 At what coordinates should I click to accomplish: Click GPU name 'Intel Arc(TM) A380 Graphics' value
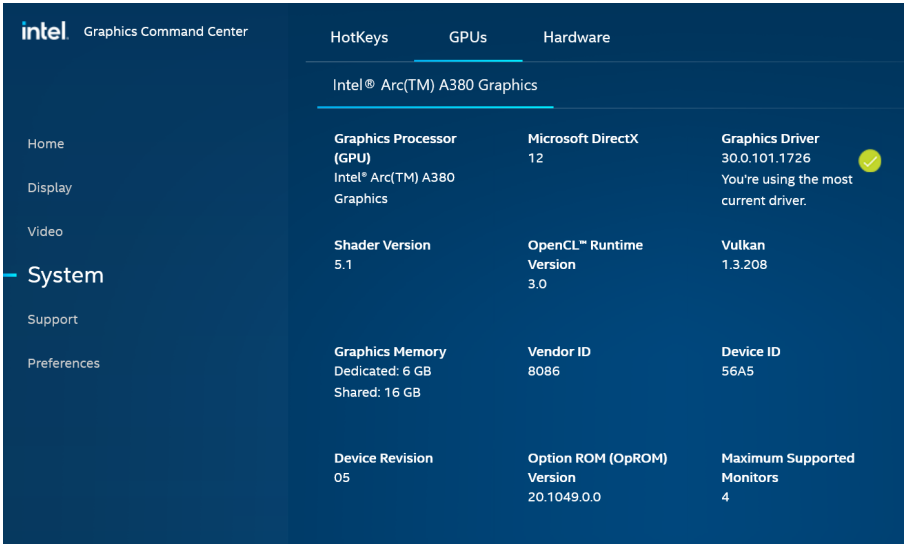(x=394, y=188)
